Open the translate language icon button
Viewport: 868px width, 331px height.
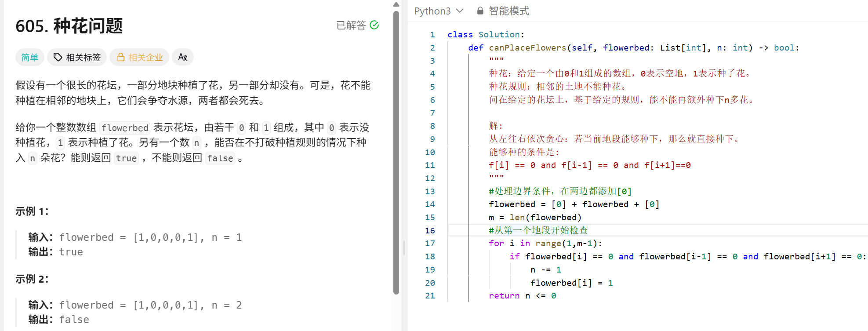point(183,57)
